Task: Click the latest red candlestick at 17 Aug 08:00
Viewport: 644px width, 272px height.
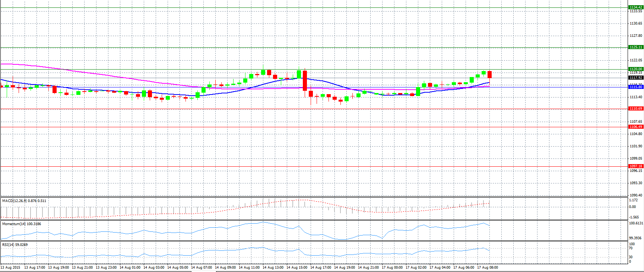Action: click(x=489, y=75)
